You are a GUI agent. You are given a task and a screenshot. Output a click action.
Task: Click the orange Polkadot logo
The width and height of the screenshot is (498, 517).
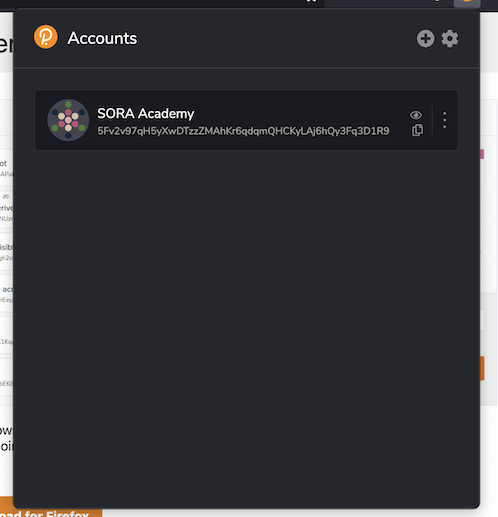tap(46, 37)
